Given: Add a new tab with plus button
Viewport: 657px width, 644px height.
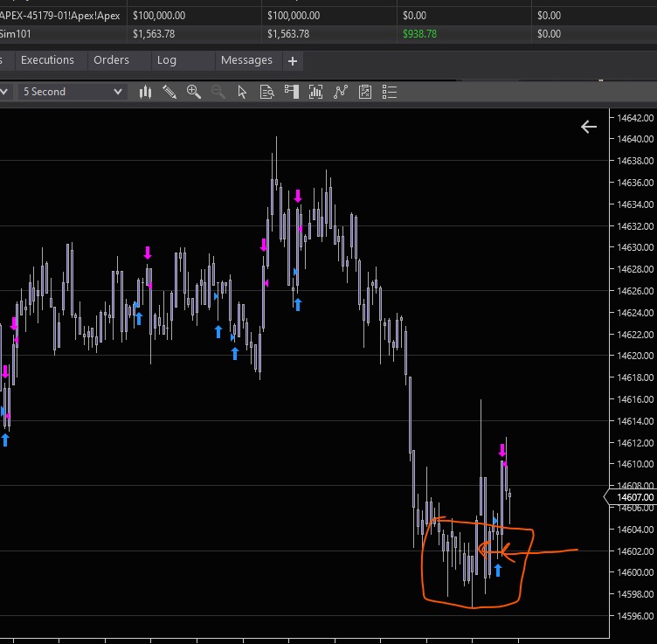Looking at the screenshot, I should pos(293,61).
